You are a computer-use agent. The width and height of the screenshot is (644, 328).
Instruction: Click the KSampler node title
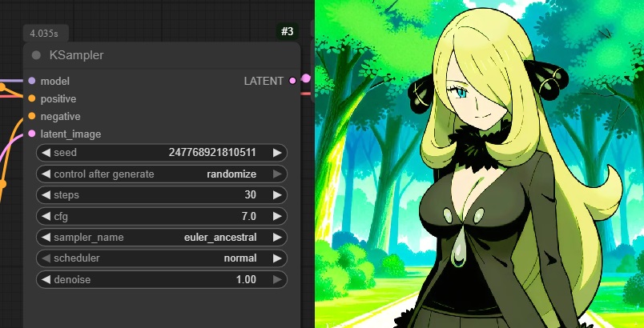pos(76,55)
